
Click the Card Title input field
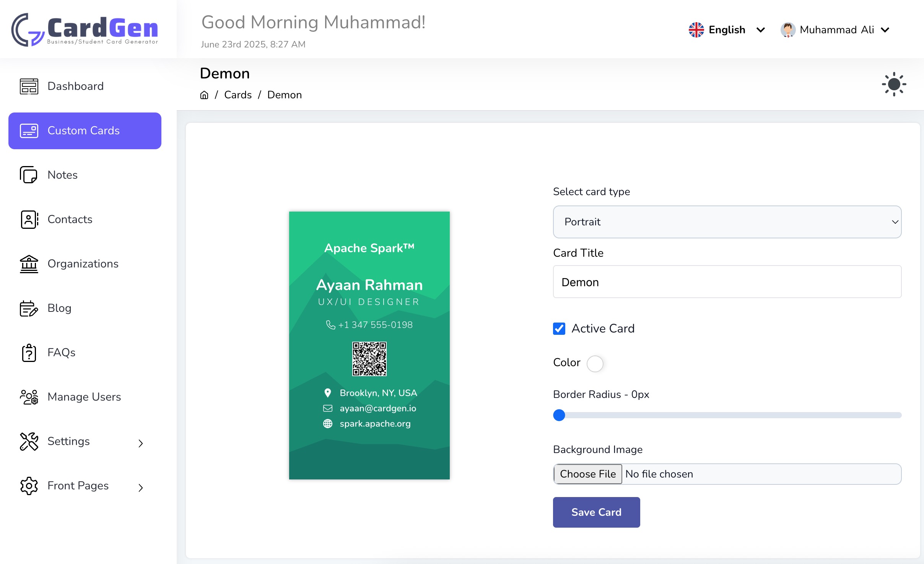click(727, 282)
